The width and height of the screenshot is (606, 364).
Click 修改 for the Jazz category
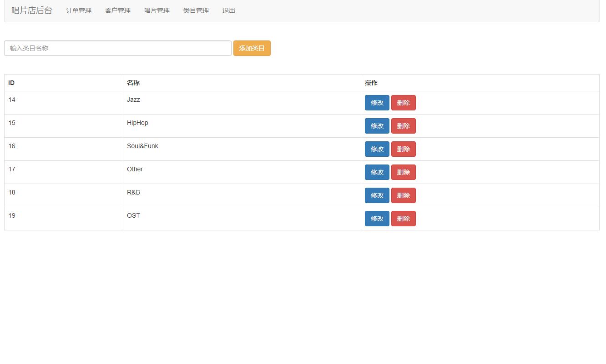click(x=377, y=102)
